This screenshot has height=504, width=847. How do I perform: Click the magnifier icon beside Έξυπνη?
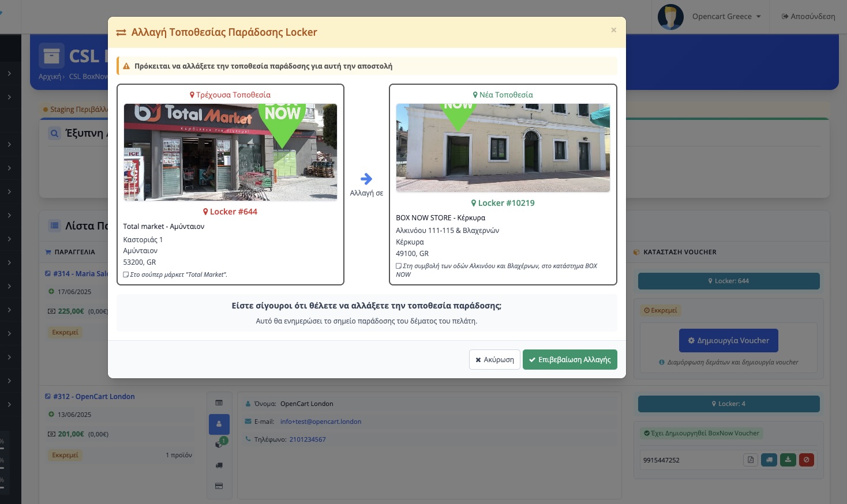click(x=54, y=133)
